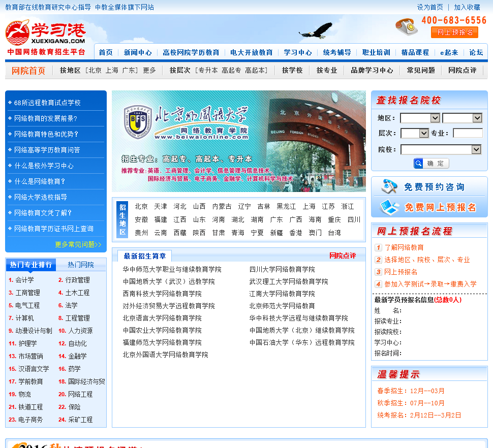Viewport: 493px width, 448px height.
Task: Open 网络教育的发展前景? sidebar link
Action: tap(46, 118)
